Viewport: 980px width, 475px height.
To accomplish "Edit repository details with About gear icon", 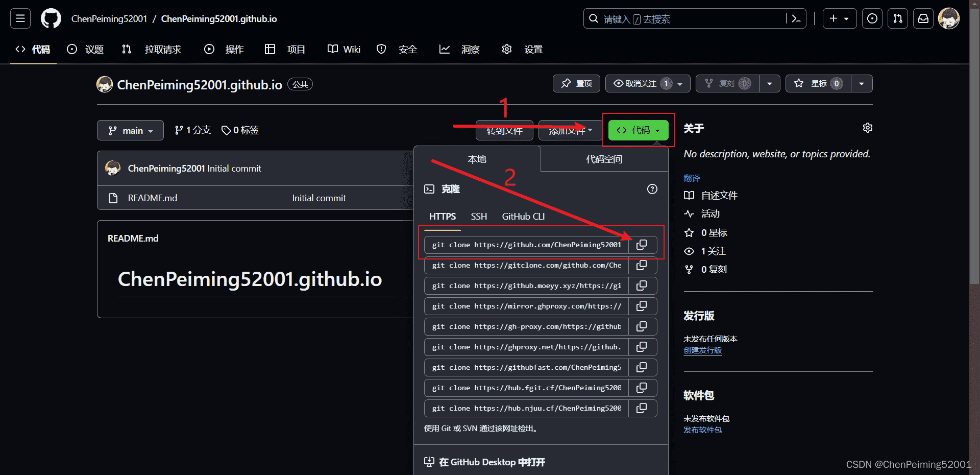I will (x=867, y=128).
